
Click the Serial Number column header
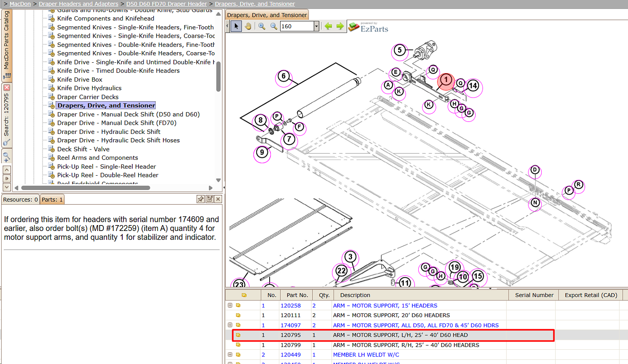(x=534, y=295)
